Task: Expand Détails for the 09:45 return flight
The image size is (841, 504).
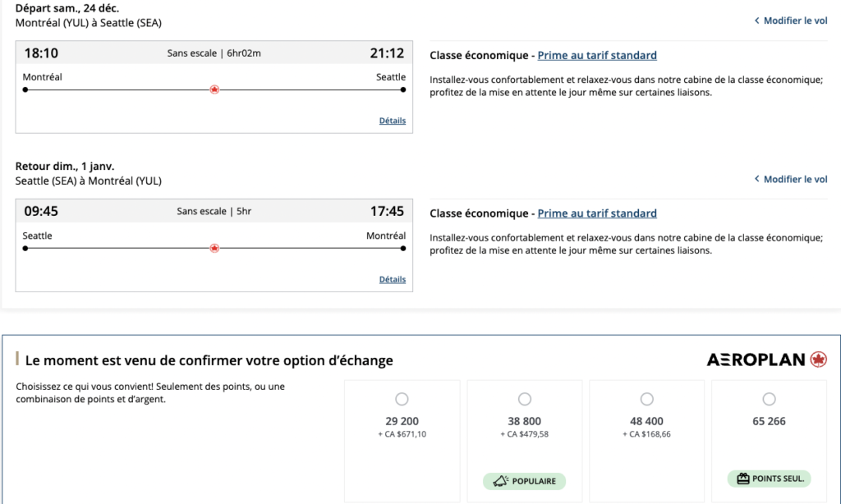Action: tap(393, 279)
